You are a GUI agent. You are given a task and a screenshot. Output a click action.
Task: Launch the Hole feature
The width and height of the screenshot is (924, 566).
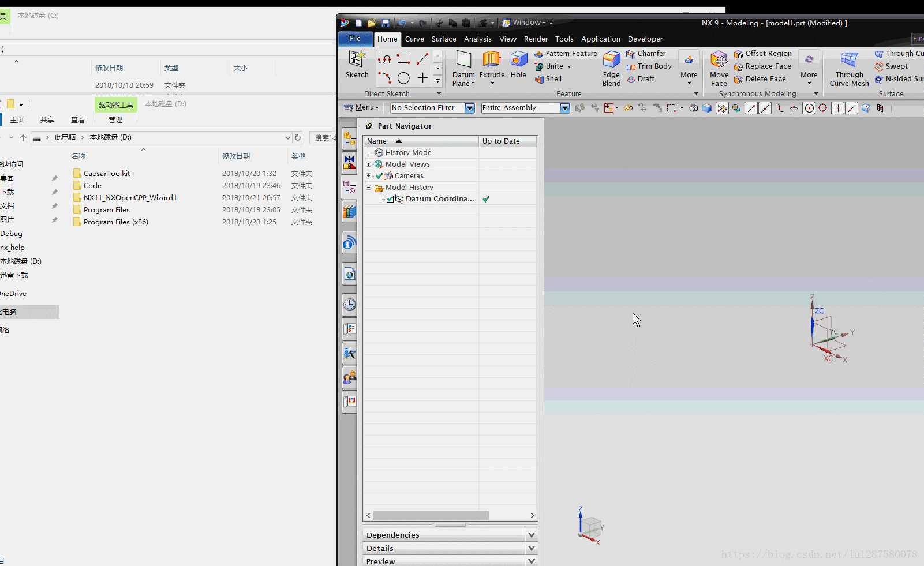point(518,64)
